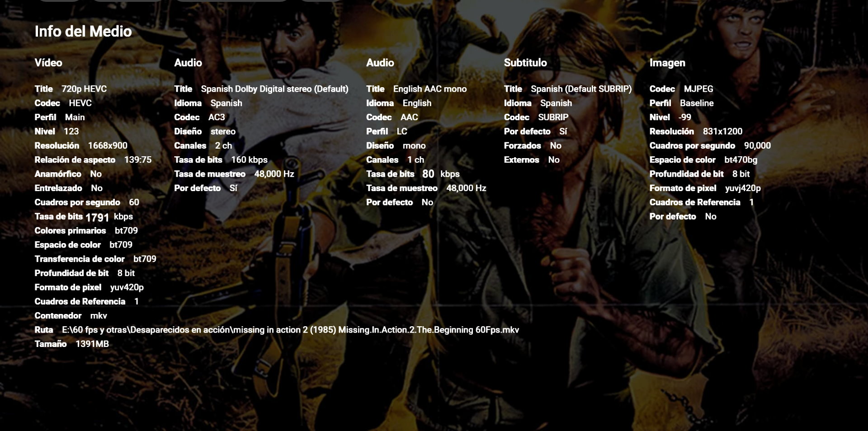Click 'Spanish Dolby Digital stereo (Default)' audio title
The height and width of the screenshot is (431, 868).
point(274,89)
